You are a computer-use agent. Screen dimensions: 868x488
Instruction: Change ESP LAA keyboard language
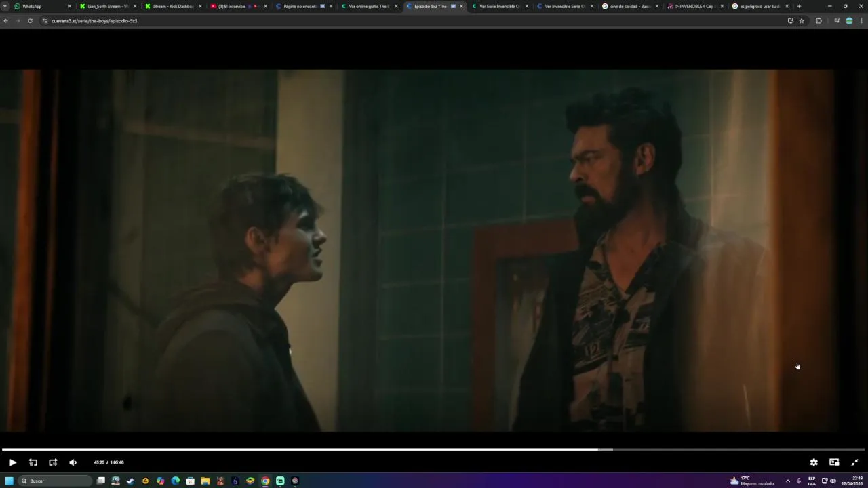point(812,481)
